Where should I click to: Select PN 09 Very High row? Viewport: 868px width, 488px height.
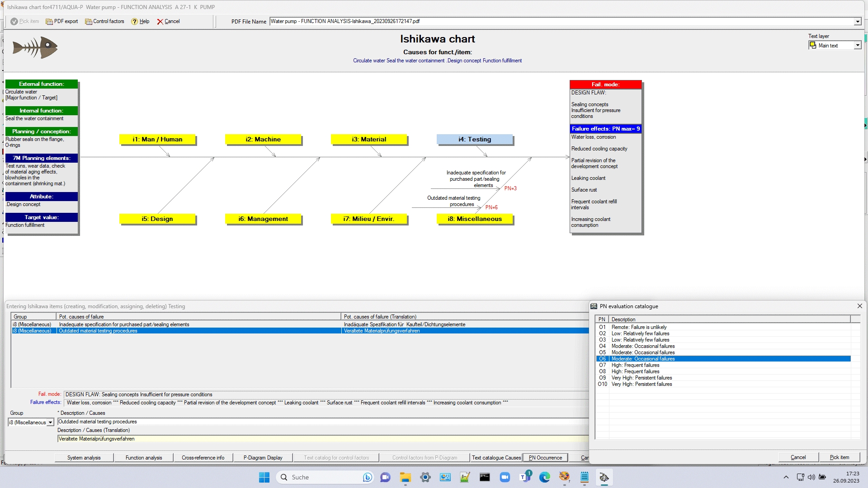(x=642, y=378)
